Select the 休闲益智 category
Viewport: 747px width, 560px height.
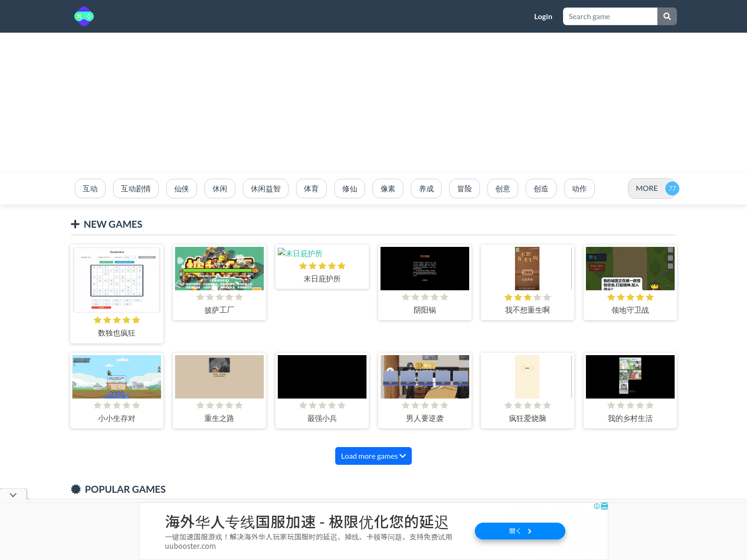[x=265, y=189]
